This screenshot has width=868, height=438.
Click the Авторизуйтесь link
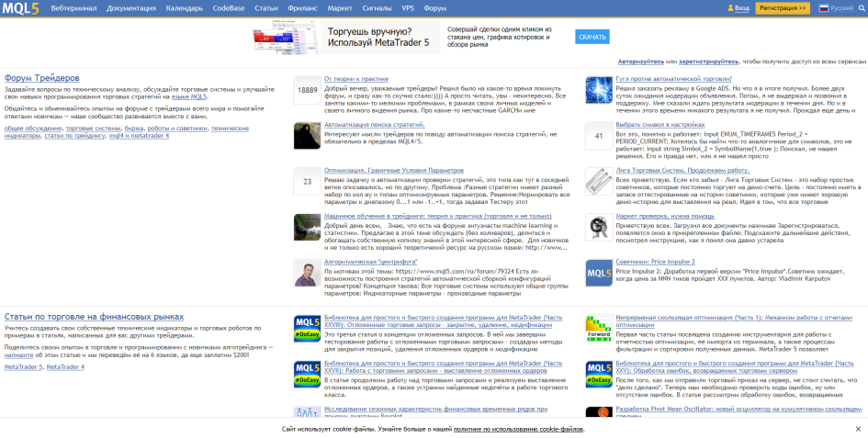pyautogui.click(x=641, y=62)
